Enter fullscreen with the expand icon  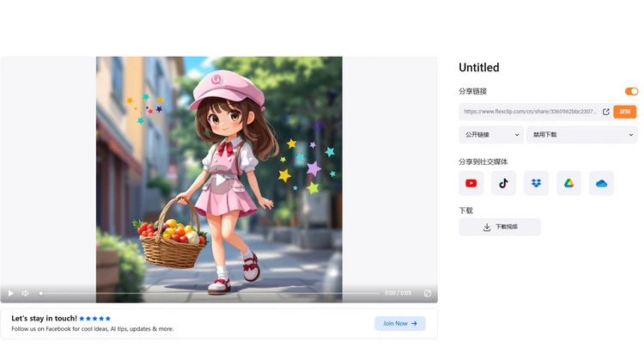(x=428, y=293)
